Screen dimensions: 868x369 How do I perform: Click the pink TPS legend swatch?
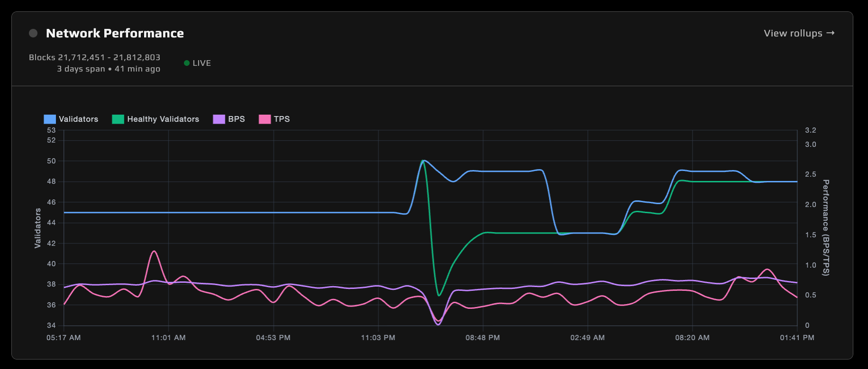click(x=265, y=119)
